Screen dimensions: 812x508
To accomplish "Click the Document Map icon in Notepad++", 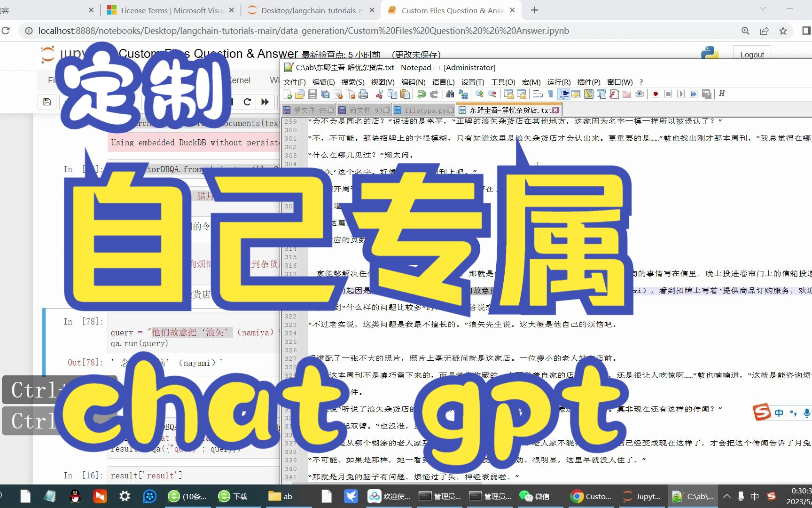I will [589, 94].
